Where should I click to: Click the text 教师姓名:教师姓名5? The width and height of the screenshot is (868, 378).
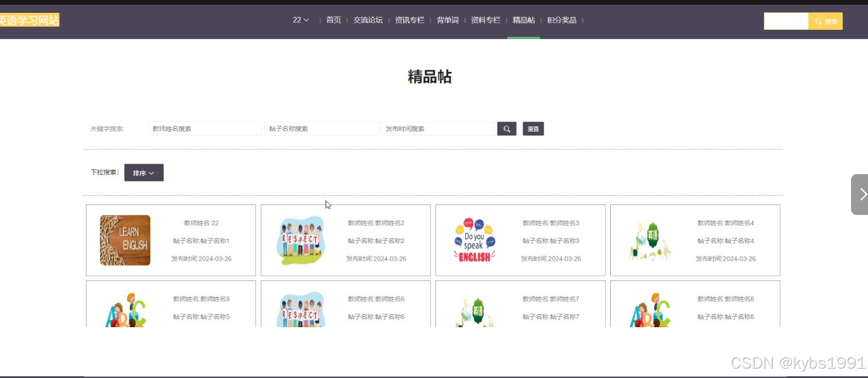[201, 299]
